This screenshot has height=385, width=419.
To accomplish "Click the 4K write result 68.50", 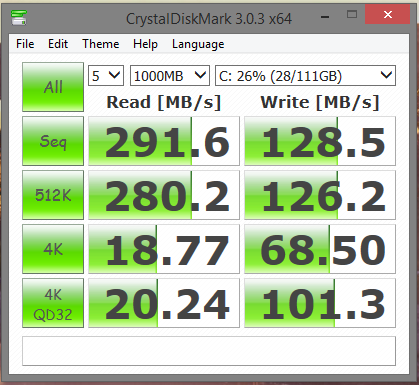I will coord(320,249).
